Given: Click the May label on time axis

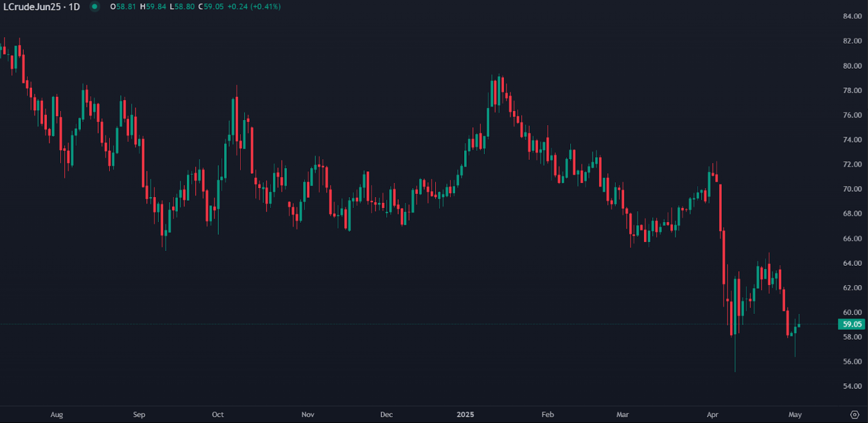Looking at the screenshot, I should [795, 415].
